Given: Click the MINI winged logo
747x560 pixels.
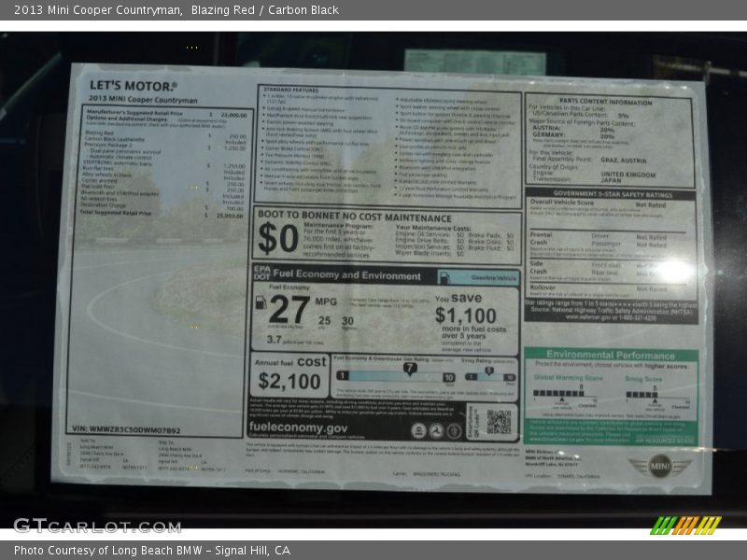Looking at the screenshot, I should coord(660,466).
